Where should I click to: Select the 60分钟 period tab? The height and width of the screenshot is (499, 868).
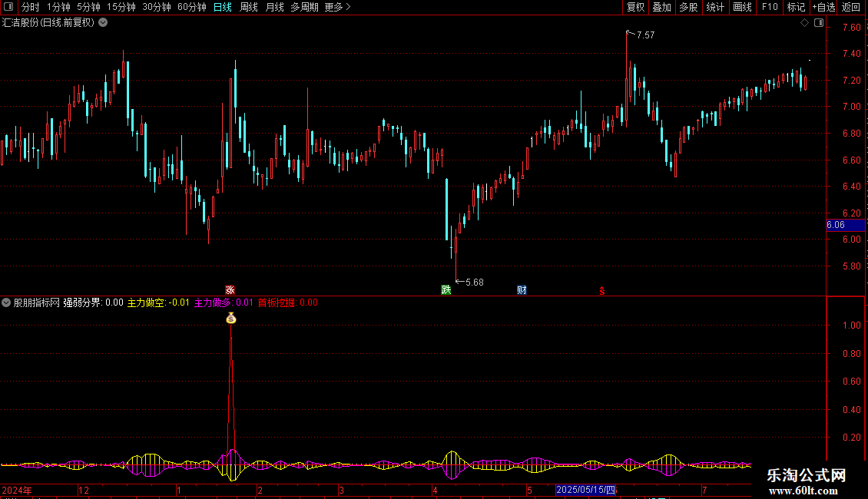pos(192,7)
